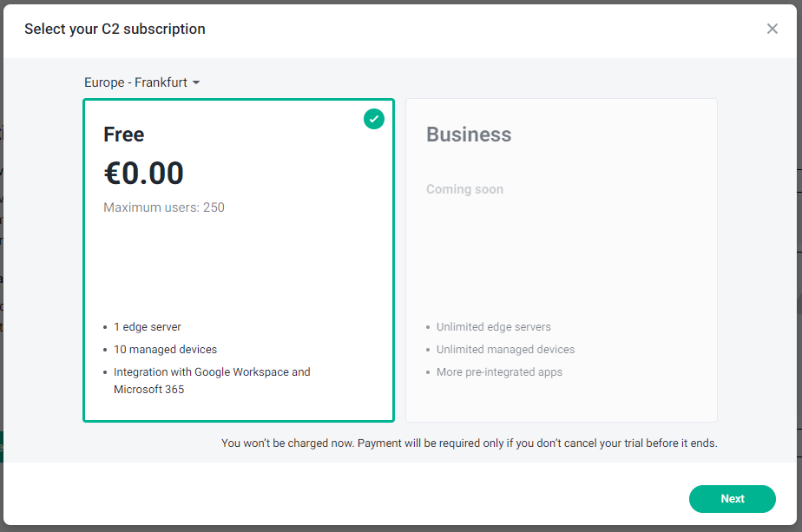Click the Coming soon label
Screen dimensions: 802x532
pyautogui.click(x=464, y=189)
